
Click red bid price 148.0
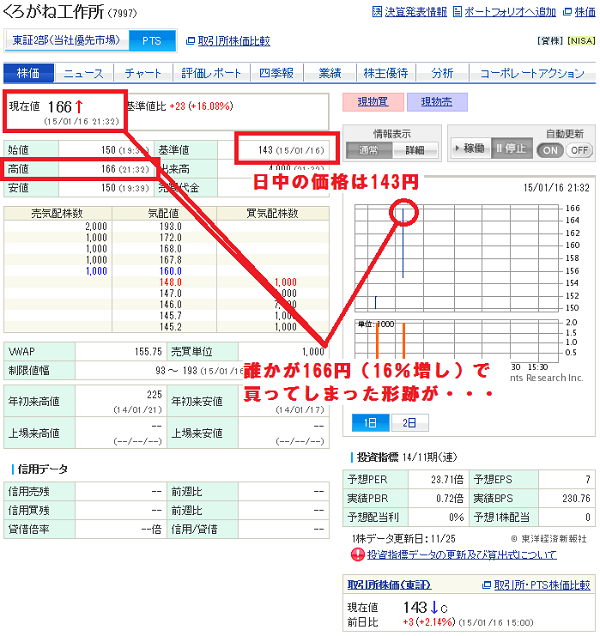point(170,282)
